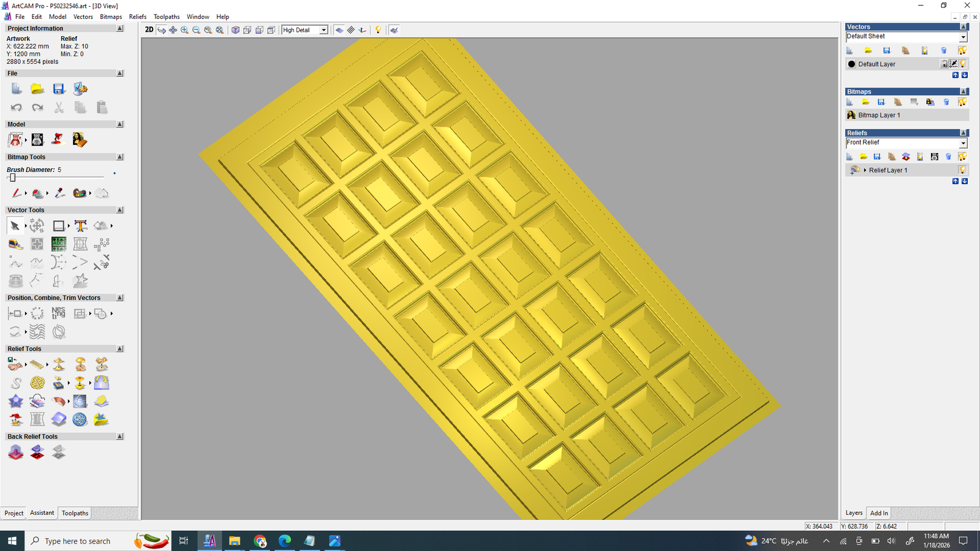The height and width of the screenshot is (551, 980).
Task: Click the Brush Diameter slider handle
Action: [x=12, y=178]
